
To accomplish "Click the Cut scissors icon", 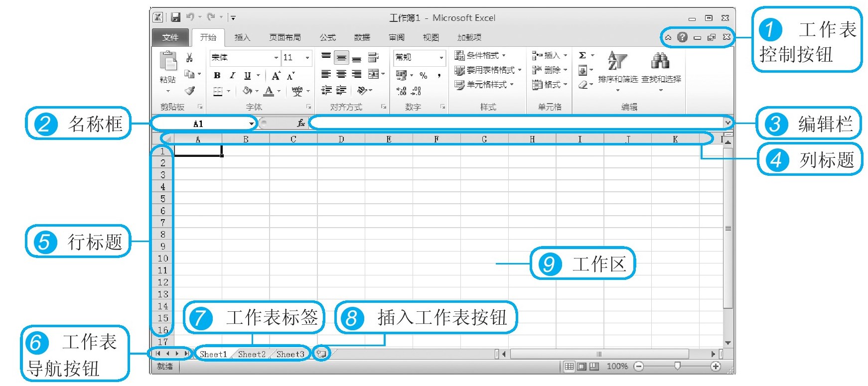I will (x=189, y=58).
